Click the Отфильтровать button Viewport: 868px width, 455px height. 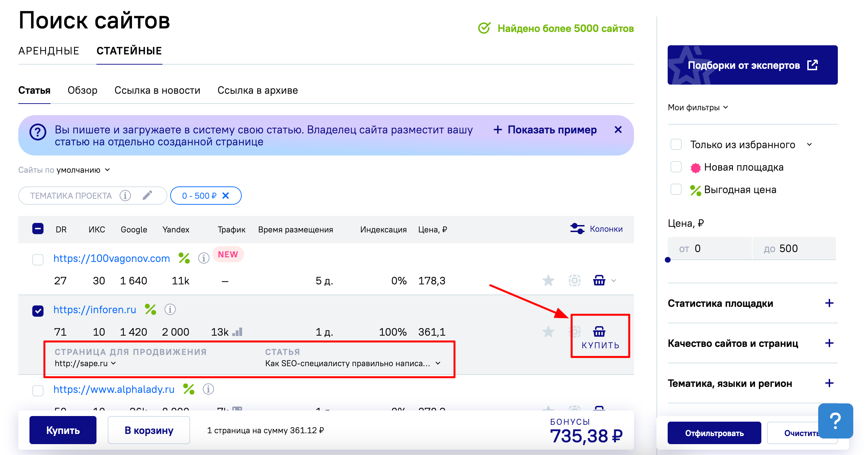tap(714, 433)
